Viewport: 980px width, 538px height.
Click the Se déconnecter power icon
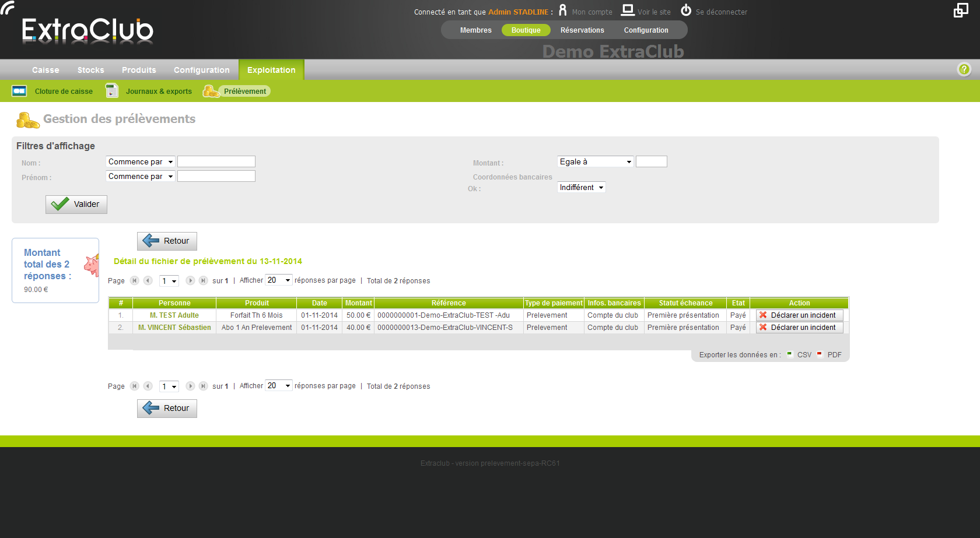point(686,10)
